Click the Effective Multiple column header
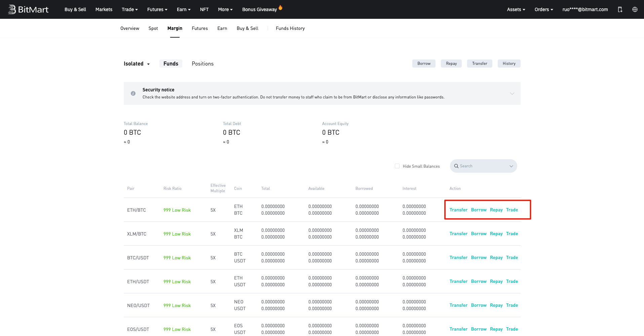The height and width of the screenshot is (336, 644). pyautogui.click(x=218, y=188)
